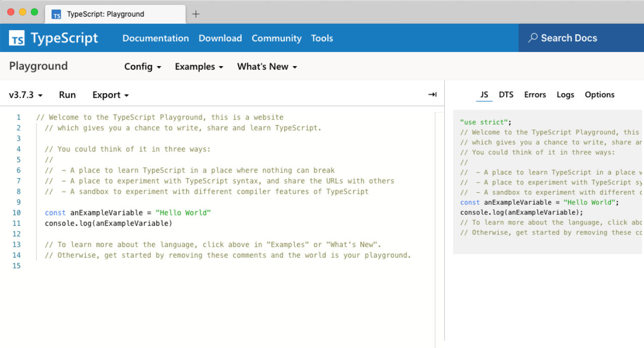The width and height of the screenshot is (644, 348).
Task: Open the What's New dropdown
Action: click(x=267, y=67)
